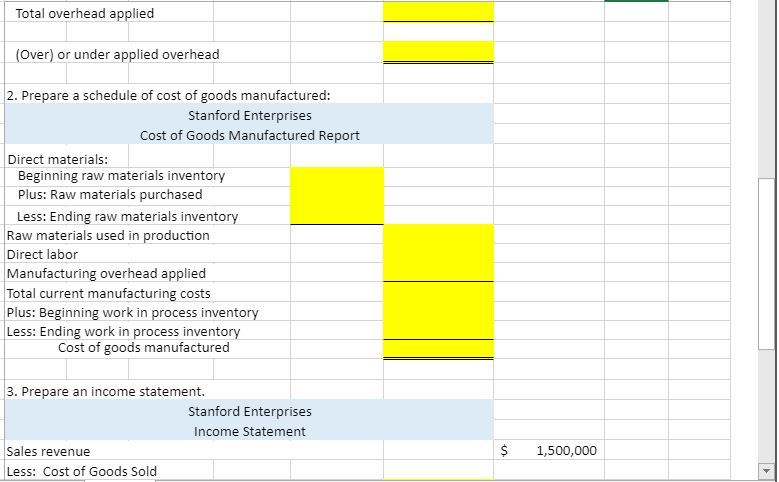The height and width of the screenshot is (482, 779).
Task: Click the 'Income Statement' heading
Action: click(250, 431)
